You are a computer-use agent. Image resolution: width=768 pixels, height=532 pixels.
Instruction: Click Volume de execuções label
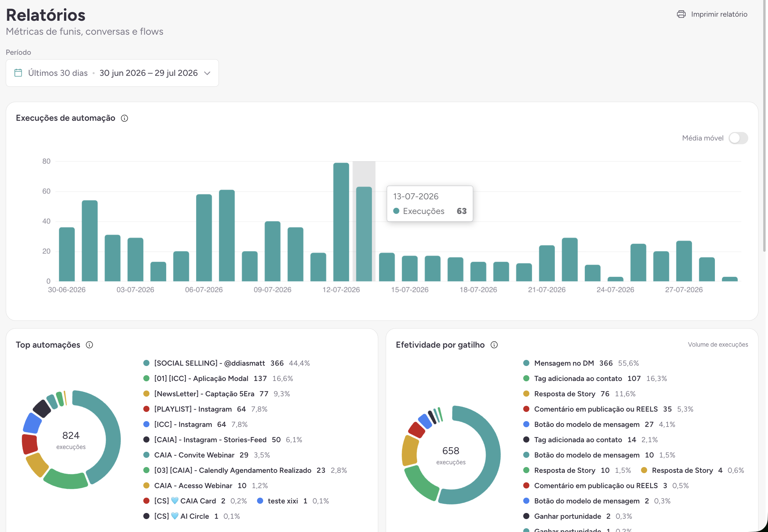718,345
